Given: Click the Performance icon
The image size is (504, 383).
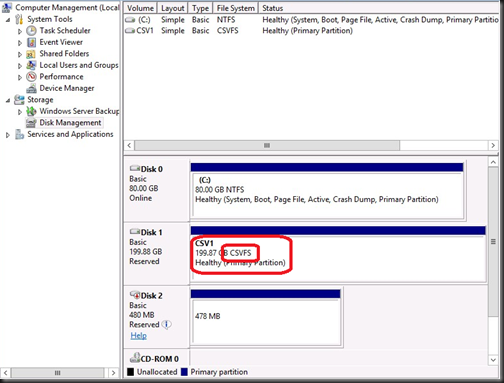Looking at the screenshot, I should [31, 77].
